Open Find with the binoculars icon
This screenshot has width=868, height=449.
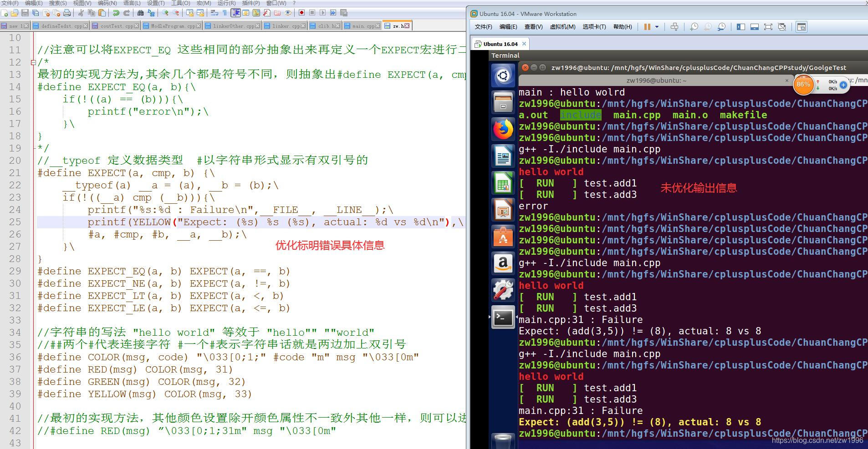pyautogui.click(x=140, y=13)
